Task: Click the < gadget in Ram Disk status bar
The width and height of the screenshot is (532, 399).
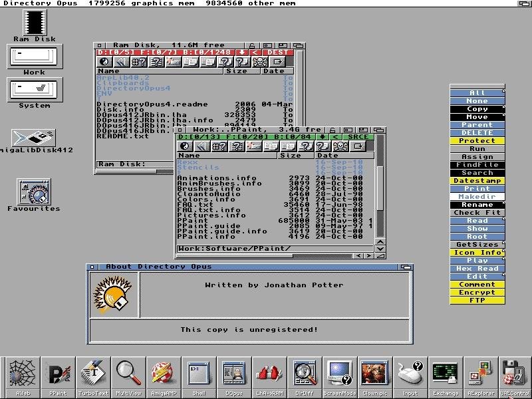Action: point(255,53)
